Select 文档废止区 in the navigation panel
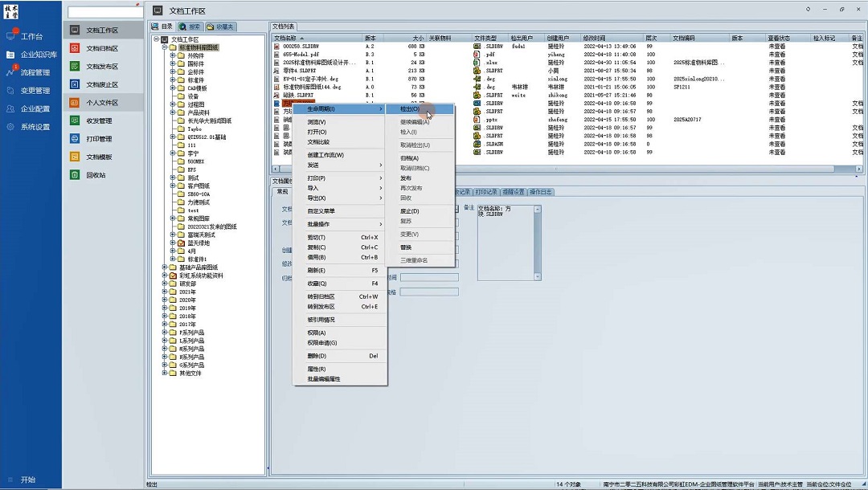This screenshot has height=490, width=868. click(x=103, y=84)
